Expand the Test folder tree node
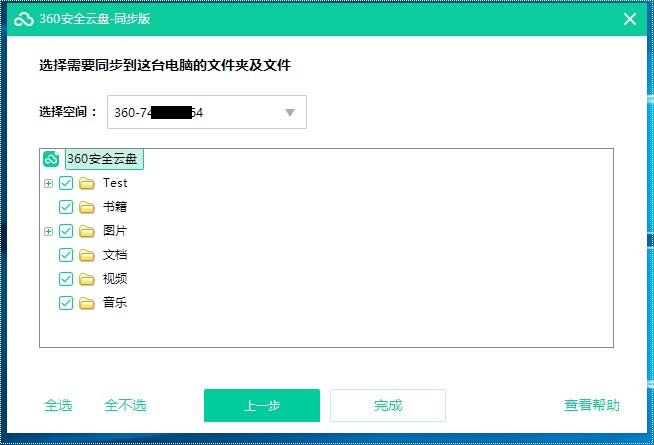 [48, 184]
